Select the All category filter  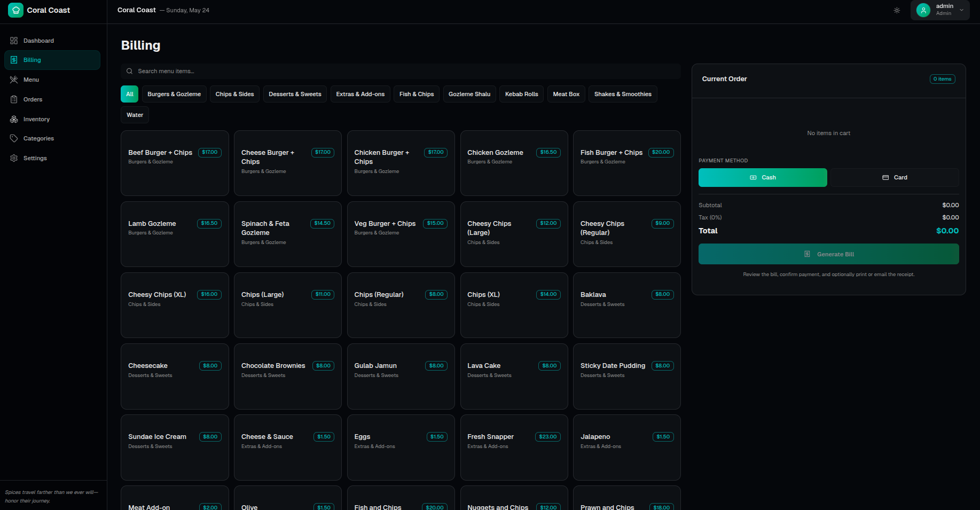coord(130,94)
